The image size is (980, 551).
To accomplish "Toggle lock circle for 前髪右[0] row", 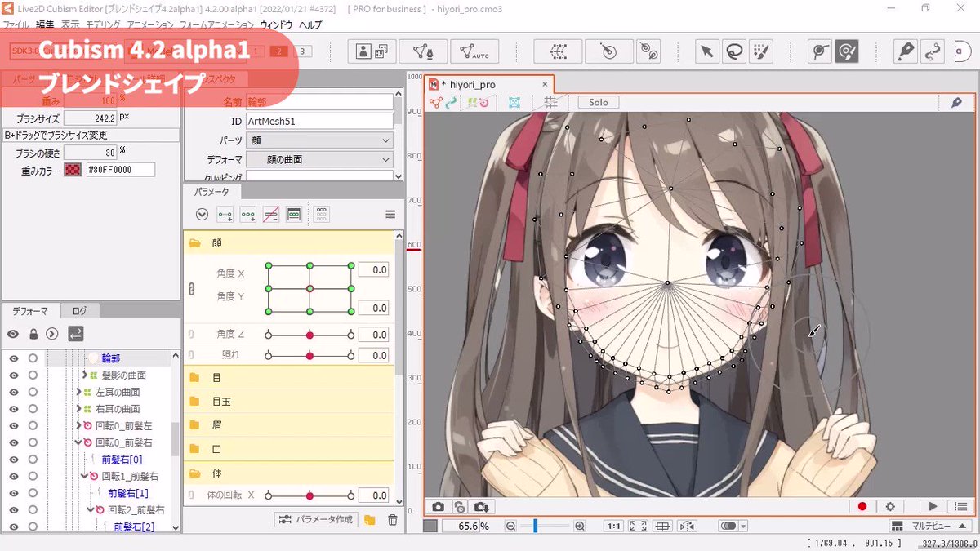I will pyautogui.click(x=33, y=459).
